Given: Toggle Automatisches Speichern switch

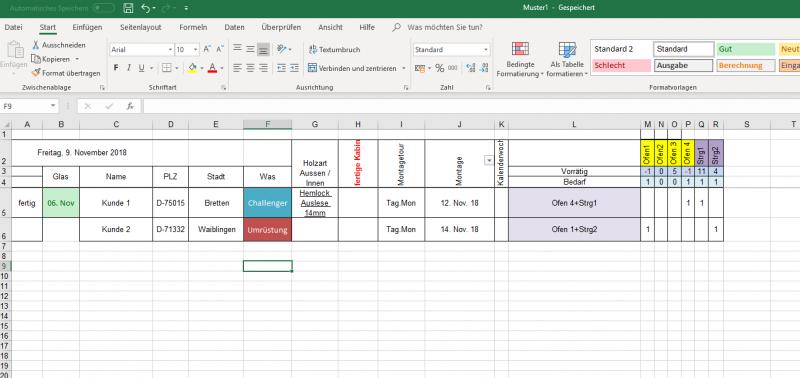Looking at the screenshot, I should [x=104, y=8].
